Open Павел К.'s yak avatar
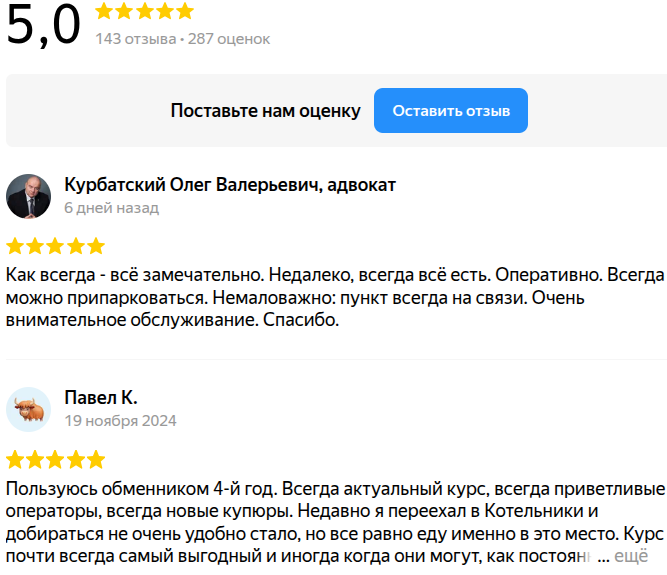The width and height of the screenshot is (667, 575). [x=29, y=409]
